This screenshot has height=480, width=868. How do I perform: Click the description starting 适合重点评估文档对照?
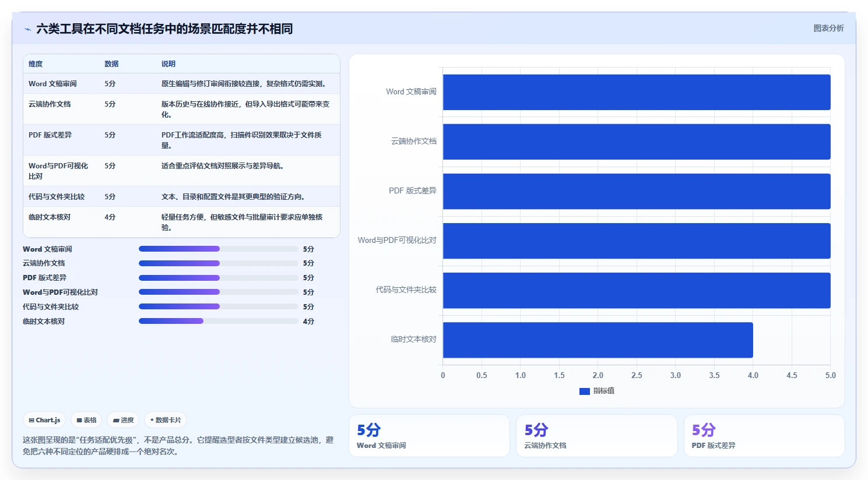[x=223, y=166]
